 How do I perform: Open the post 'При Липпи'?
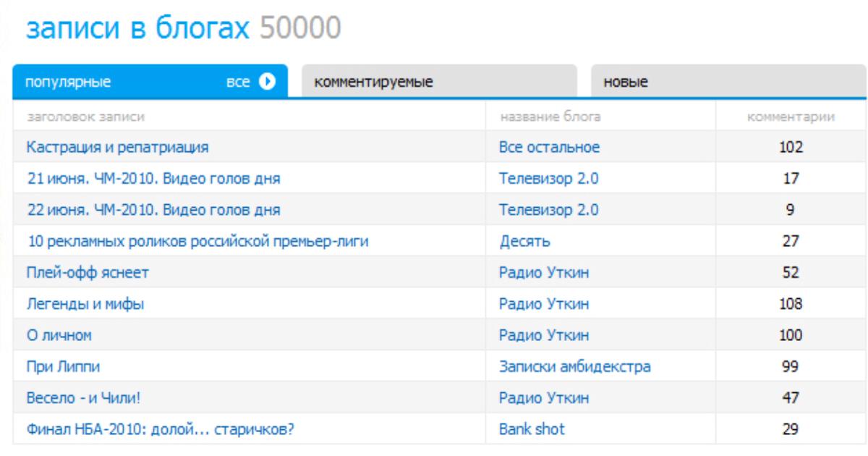(x=63, y=367)
